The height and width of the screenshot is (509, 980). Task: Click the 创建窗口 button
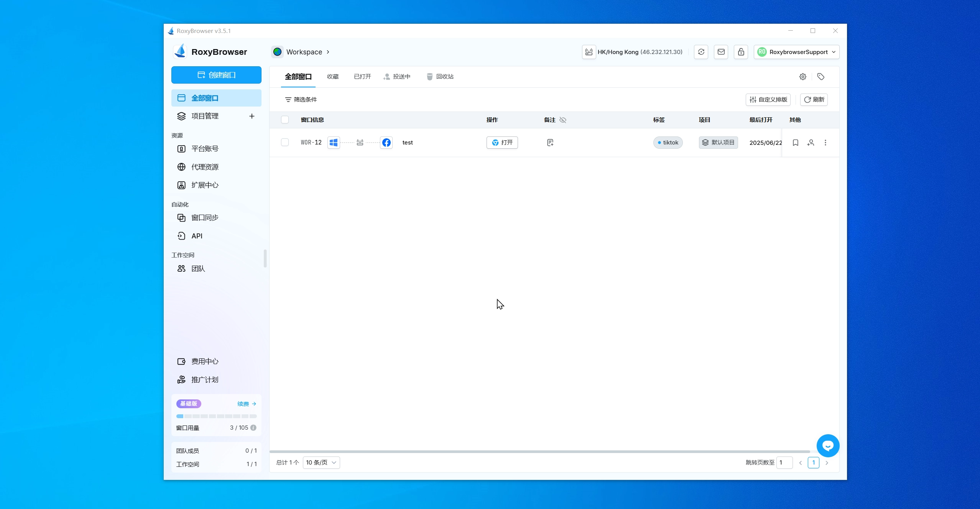click(x=216, y=75)
